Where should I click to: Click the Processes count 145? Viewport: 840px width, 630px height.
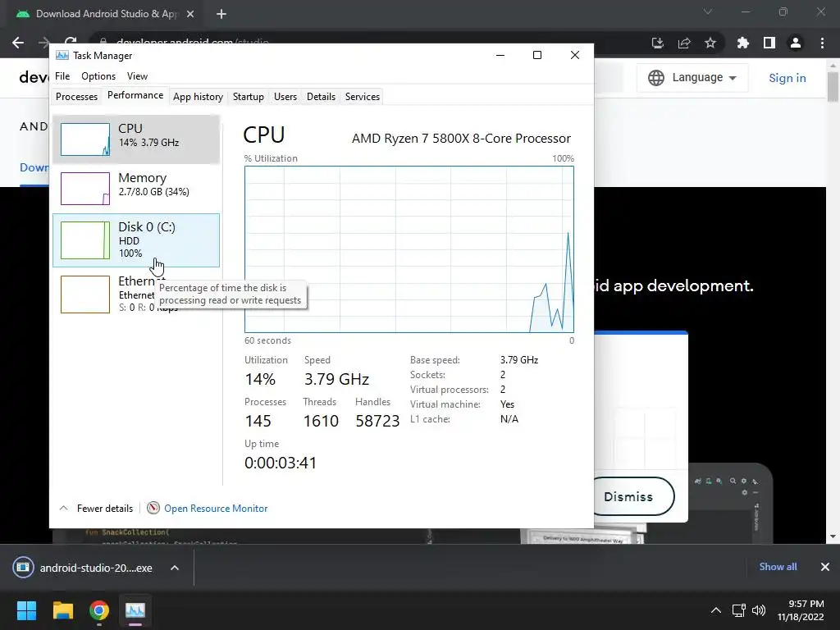(x=258, y=421)
